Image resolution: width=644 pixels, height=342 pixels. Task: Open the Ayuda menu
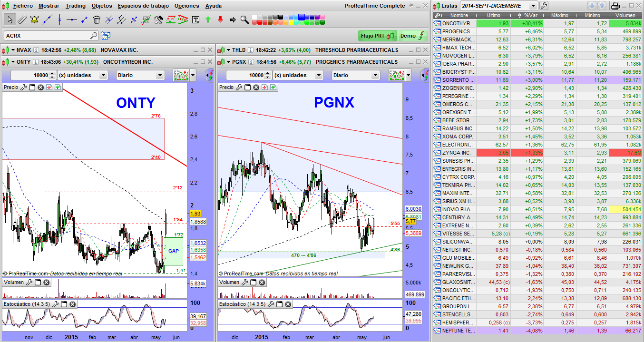point(214,6)
